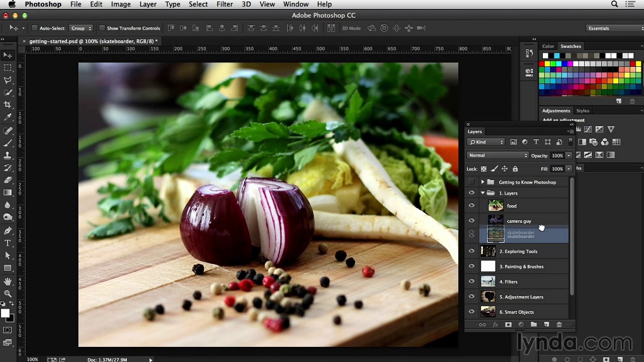The height and width of the screenshot is (362, 644).
Task: Select the Blur tool
Action: [x=8, y=205]
